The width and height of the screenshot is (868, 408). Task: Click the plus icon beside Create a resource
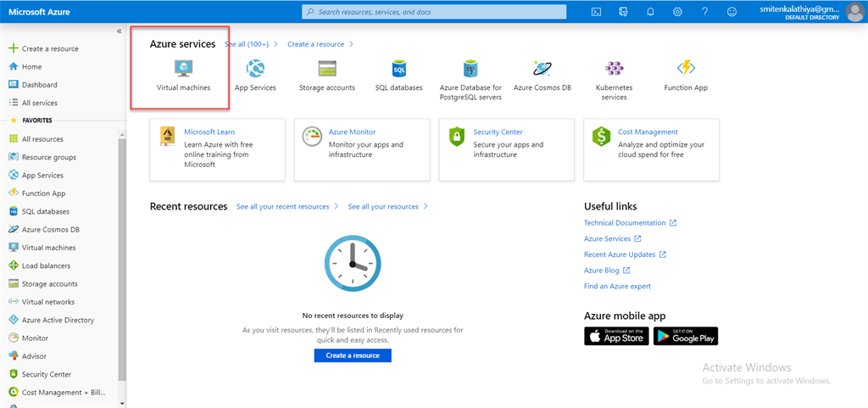coord(14,48)
